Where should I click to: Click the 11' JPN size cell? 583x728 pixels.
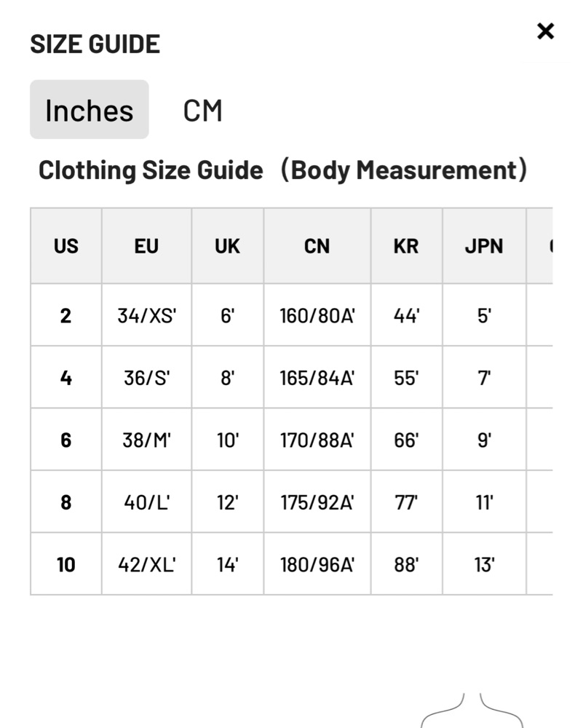tap(484, 502)
